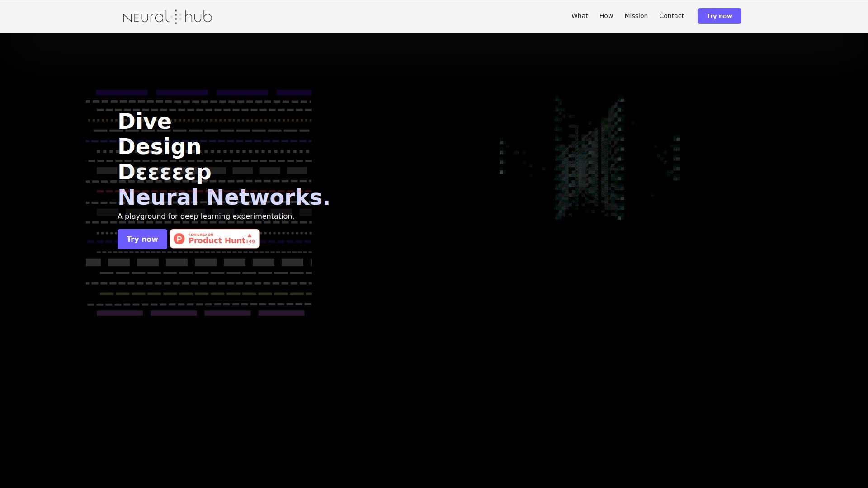
Task: Click the 'Design' headline word
Action: 159,146
